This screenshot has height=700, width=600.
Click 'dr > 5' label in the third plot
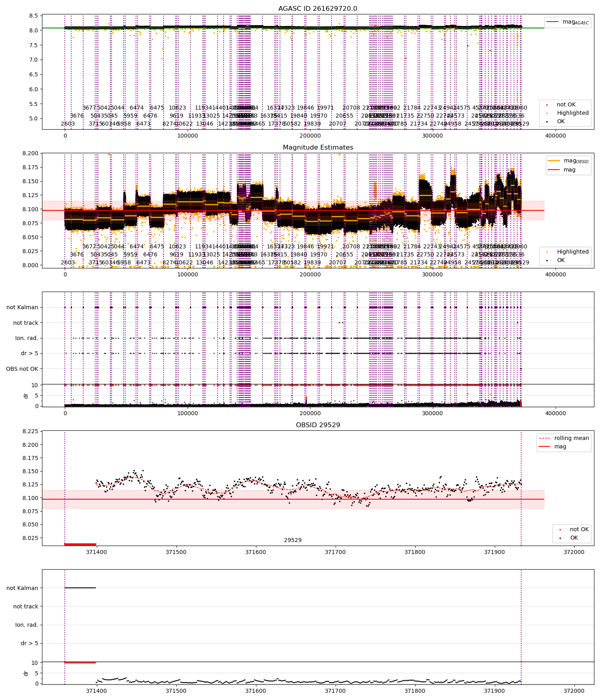(x=30, y=353)
